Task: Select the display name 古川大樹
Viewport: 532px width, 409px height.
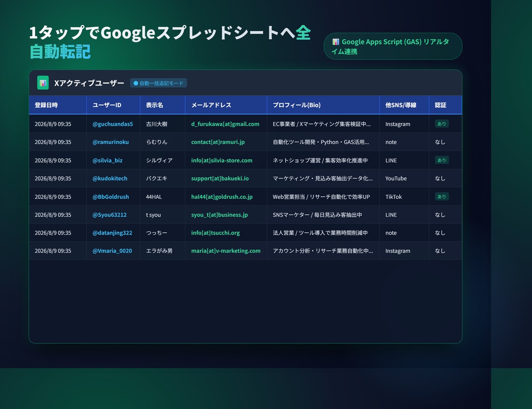Action: pyautogui.click(x=157, y=124)
